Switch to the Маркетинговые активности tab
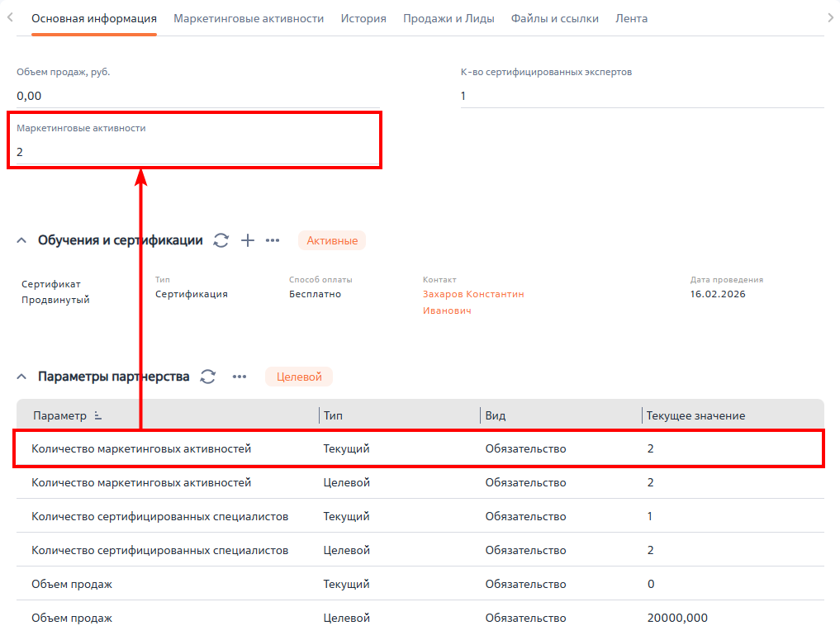This screenshot has width=840, height=640. (x=249, y=18)
